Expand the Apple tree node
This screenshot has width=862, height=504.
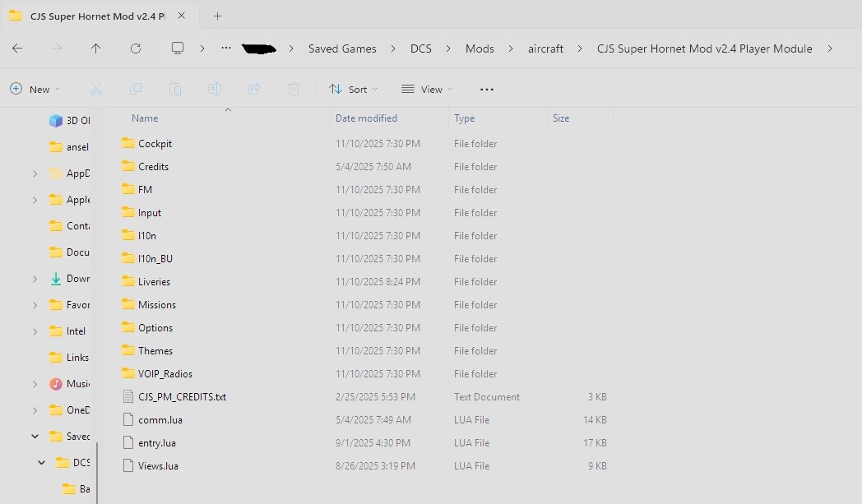[35, 200]
